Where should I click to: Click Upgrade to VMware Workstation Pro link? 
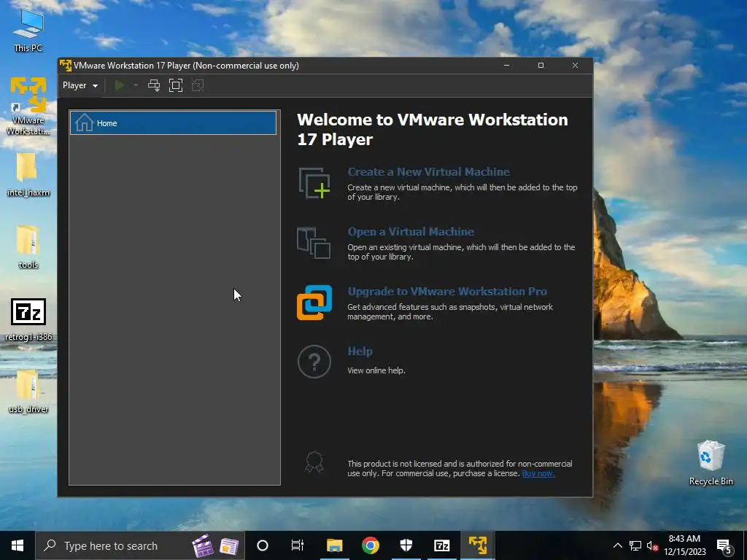point(447,292)
